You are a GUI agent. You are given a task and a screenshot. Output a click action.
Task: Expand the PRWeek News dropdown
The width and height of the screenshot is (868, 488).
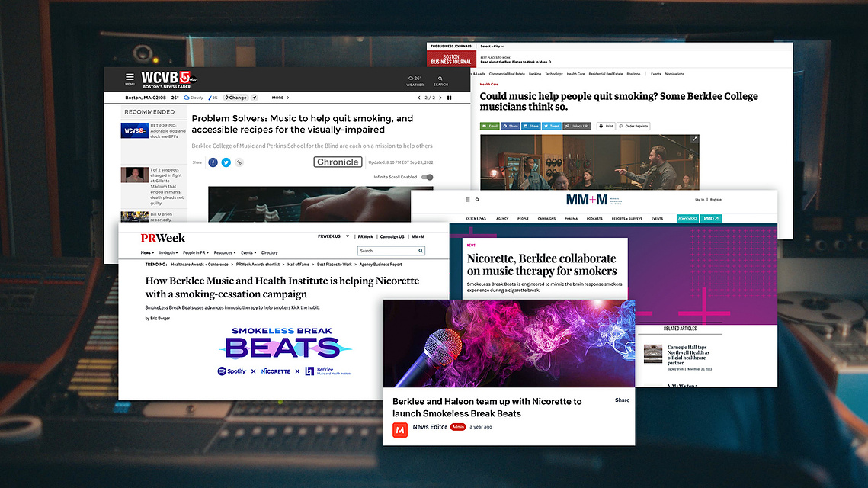[147, 252]
